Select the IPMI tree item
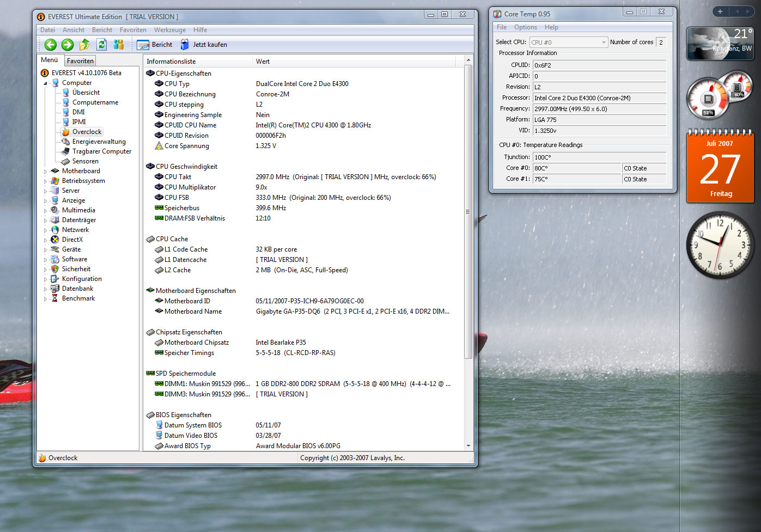The height and width of the screenshot is (532, 761). [x=79, y=122]
